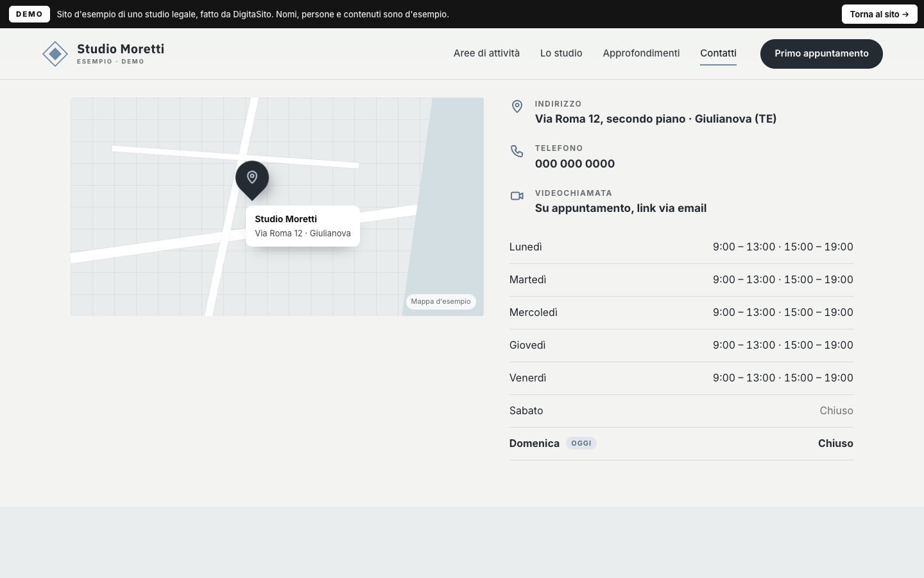924x578 pixels.
Task: Click the Studio Moretti map popup card
Action: coord(303,226)
